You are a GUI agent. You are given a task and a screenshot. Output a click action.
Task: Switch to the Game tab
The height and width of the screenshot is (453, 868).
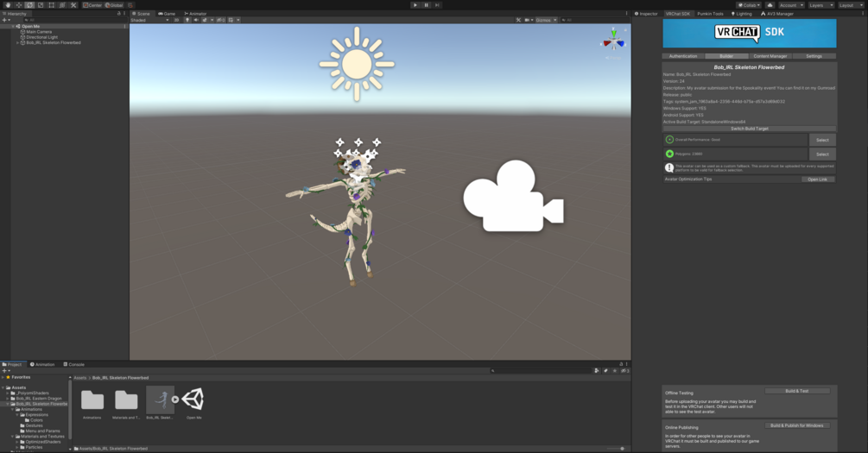click(x=167, y=14)
